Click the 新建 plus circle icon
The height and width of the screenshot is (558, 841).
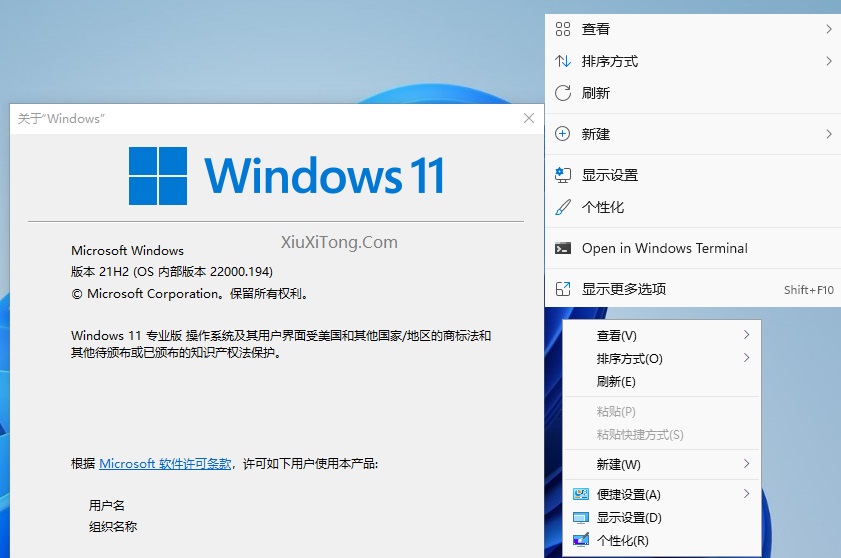562,134
